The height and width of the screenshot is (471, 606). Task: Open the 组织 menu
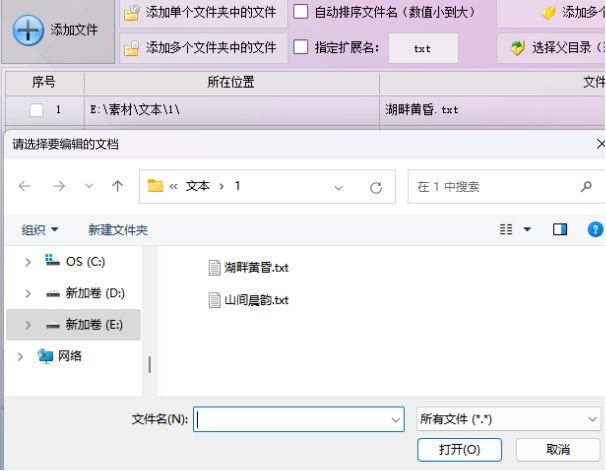point(40,230)
